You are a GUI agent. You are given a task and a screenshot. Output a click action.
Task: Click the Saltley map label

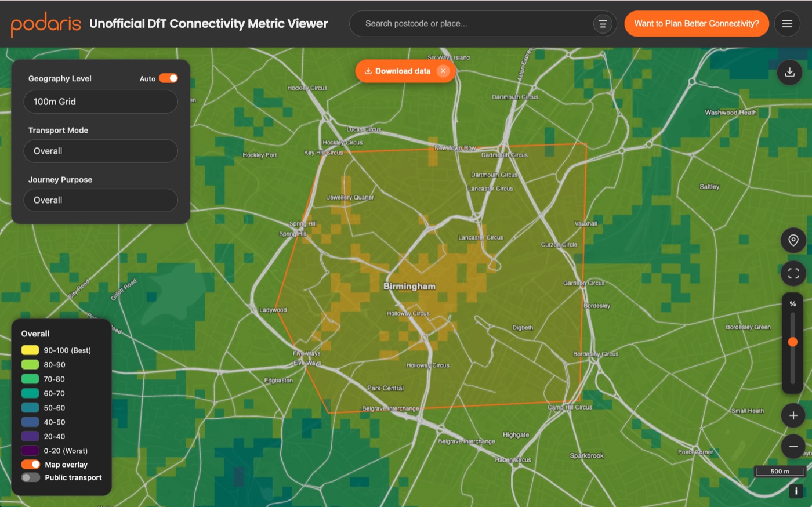point(709,187)
